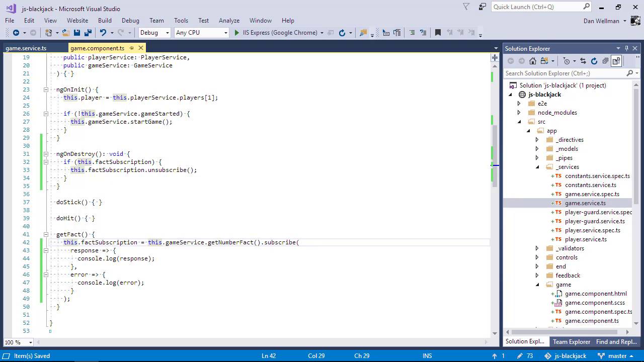Click the editor split window handle
This screenshot has width=644, height=362.
pyautogui.click(x=495, y=58)
